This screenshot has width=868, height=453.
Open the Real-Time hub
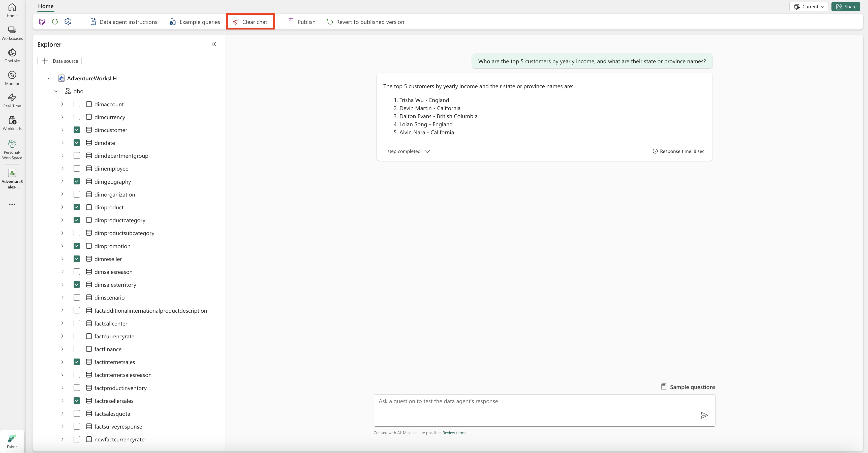(12, 101)
